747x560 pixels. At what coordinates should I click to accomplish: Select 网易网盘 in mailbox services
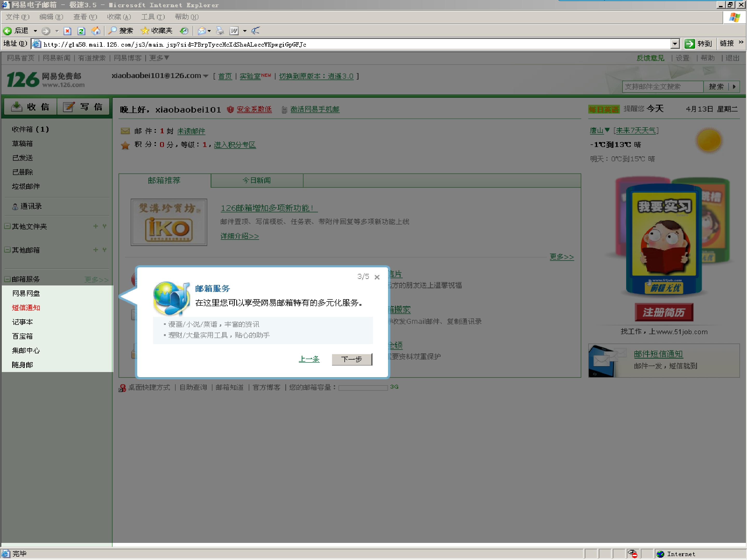pyautogui.click(x=26, y=294)
